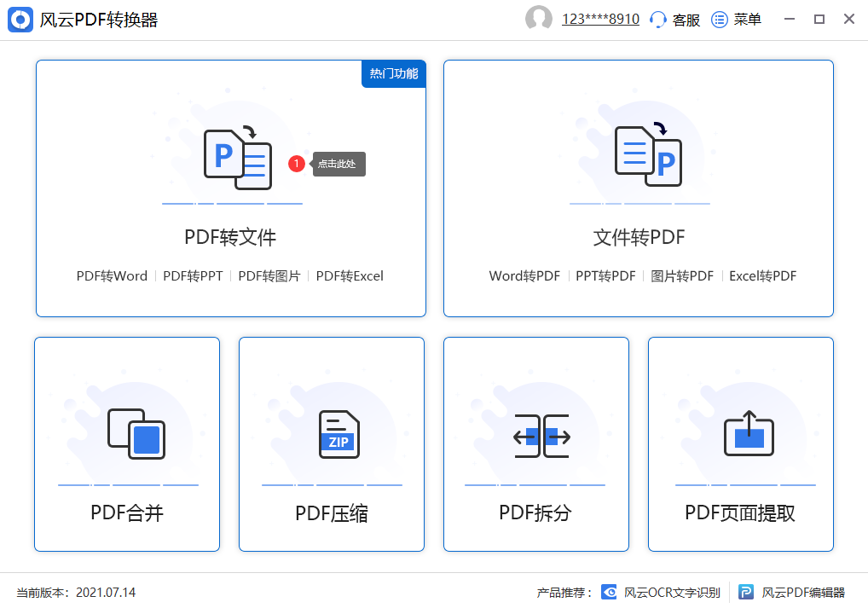Choose PDF转图片 option

(269, 276)
